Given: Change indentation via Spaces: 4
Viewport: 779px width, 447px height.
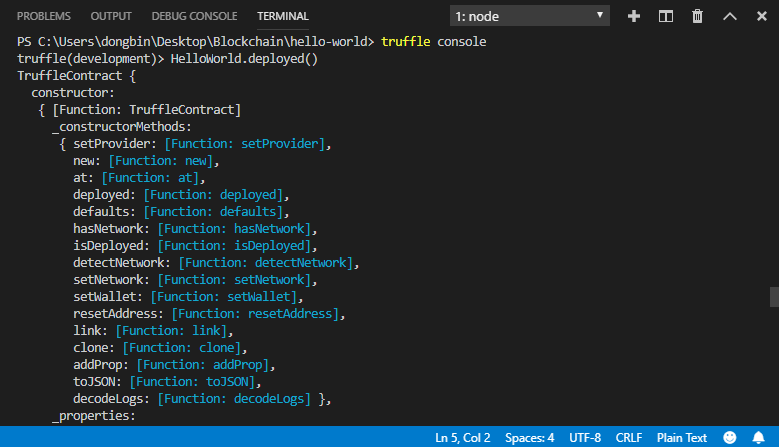Looking at the screenshot, I should pos(530,438).
